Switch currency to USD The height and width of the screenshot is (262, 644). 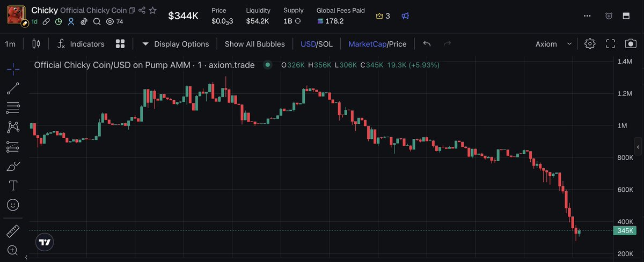click(308, 44)
